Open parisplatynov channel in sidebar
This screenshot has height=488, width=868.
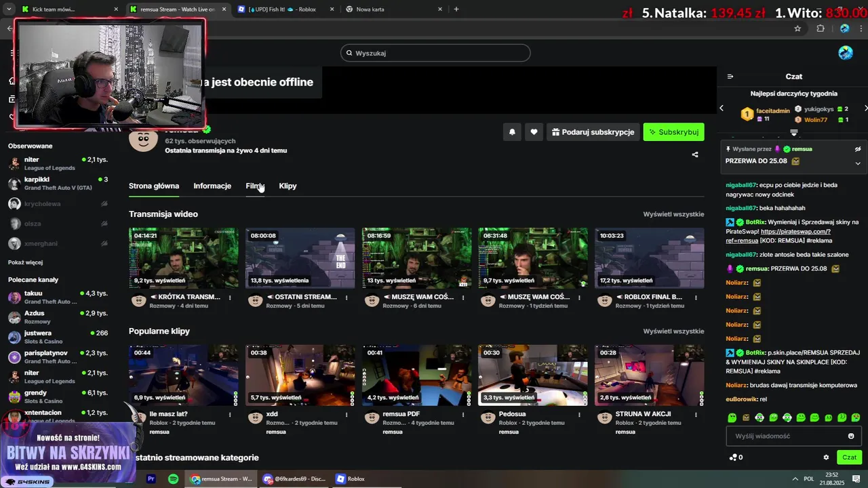pos(58,357)
